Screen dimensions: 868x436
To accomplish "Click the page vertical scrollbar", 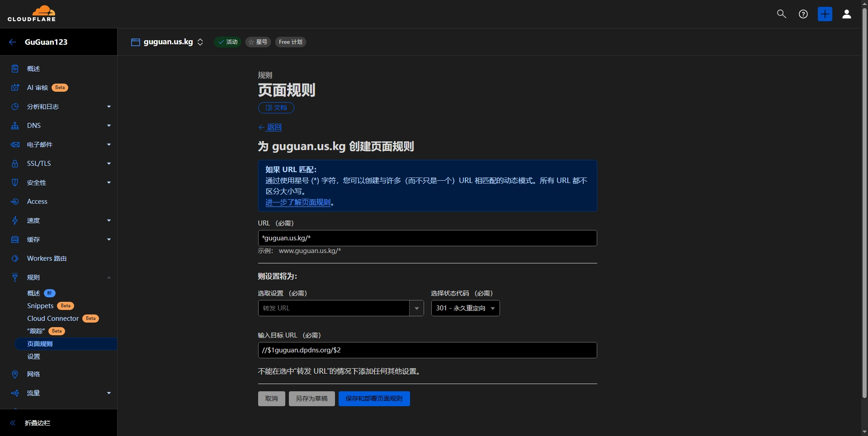I will [x=864, y=203].
